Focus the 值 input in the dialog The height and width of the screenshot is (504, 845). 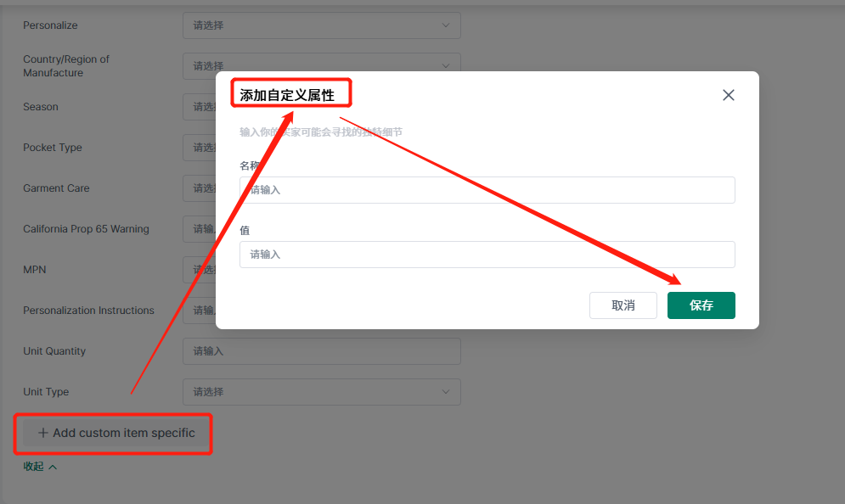point(487,255)
